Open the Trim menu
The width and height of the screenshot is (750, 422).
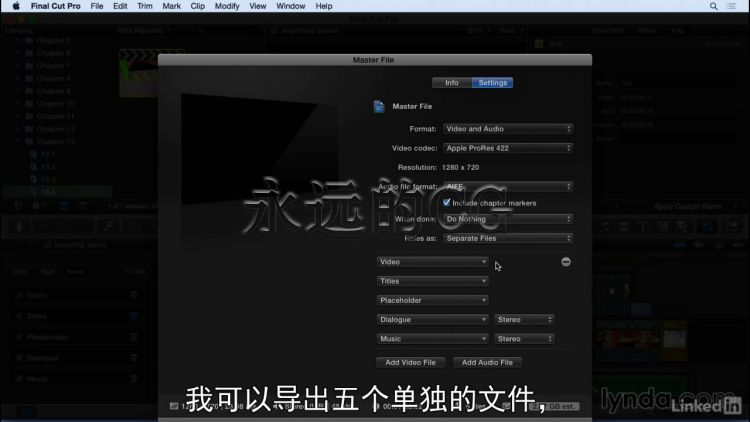[145, 6]
